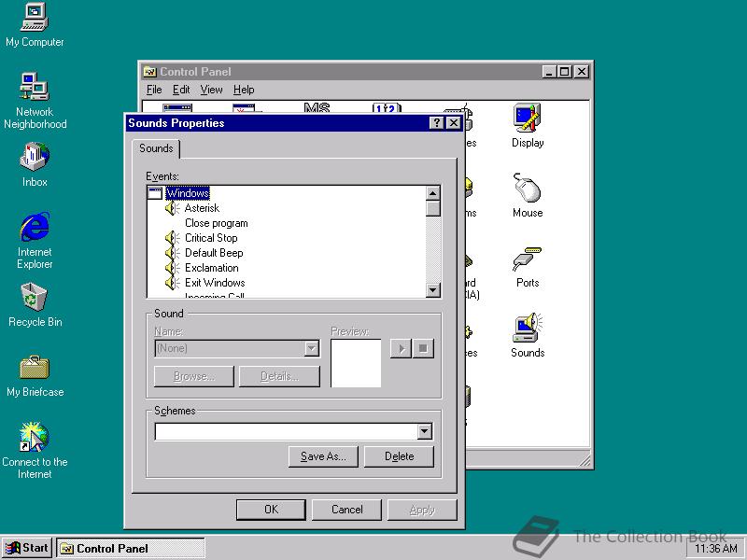Click the taskbar clock showing 11:36 AM
Viewport: 747px width, 560px height.
tap(715, 549)
